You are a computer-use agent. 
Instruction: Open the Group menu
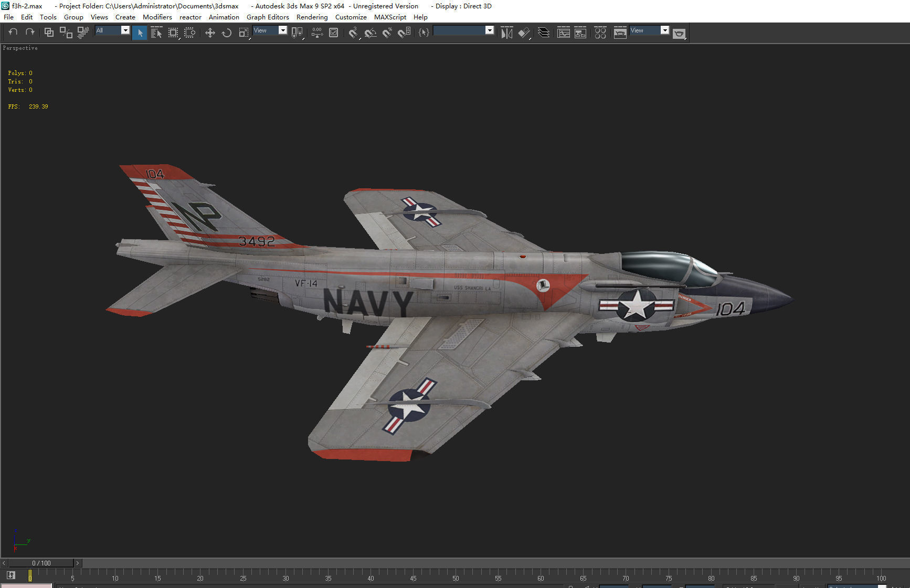(73, 17)
